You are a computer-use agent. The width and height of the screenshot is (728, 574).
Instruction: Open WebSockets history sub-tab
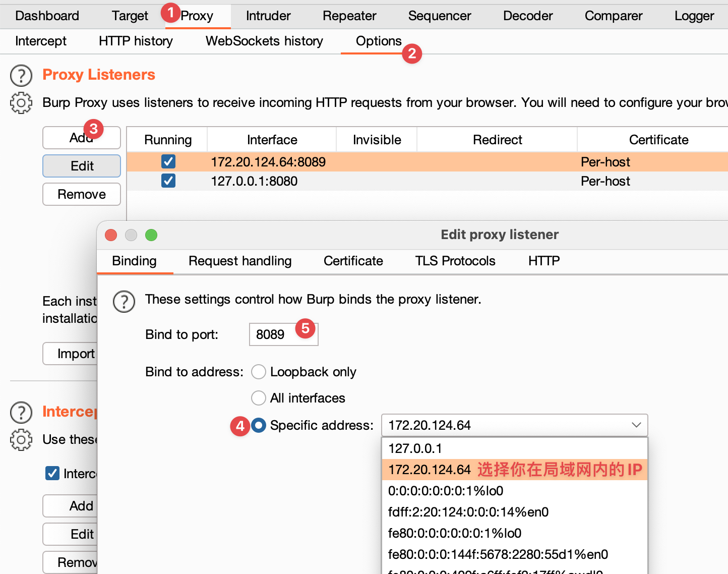pyautogui.click(x=264, y=41)
